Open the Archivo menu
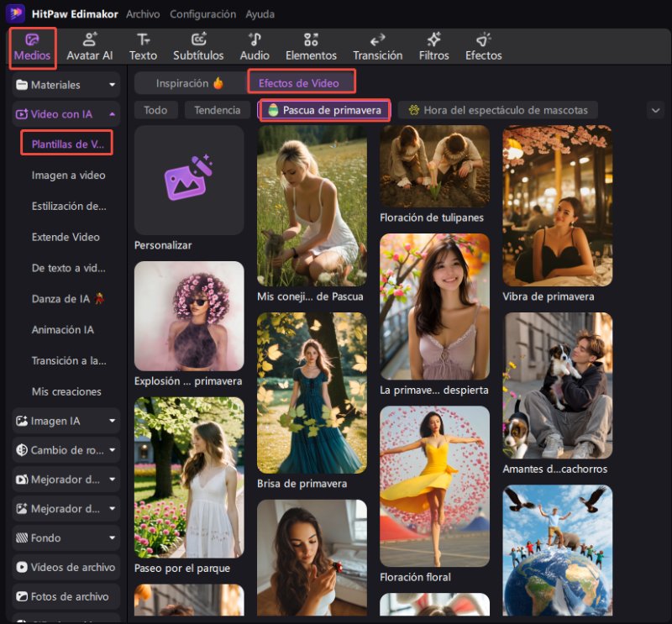 coord(143,14)
